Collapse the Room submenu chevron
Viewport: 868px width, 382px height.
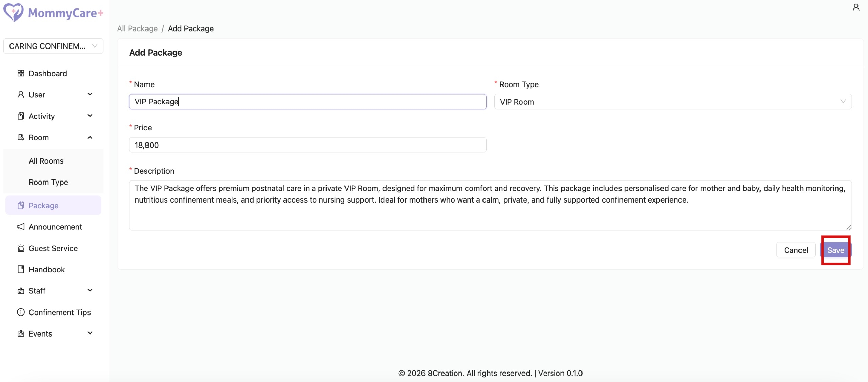point(90,137)
